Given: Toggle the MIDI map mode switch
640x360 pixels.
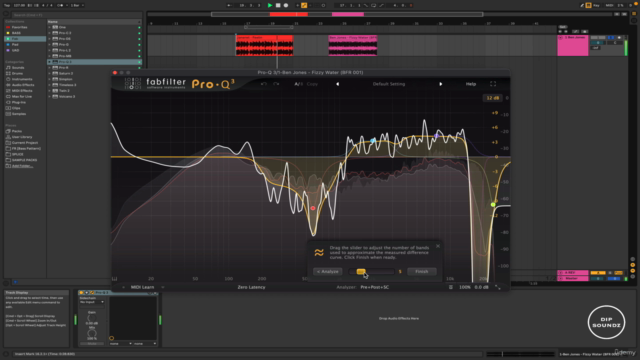Looking at the screenshot, I should 609,5.
